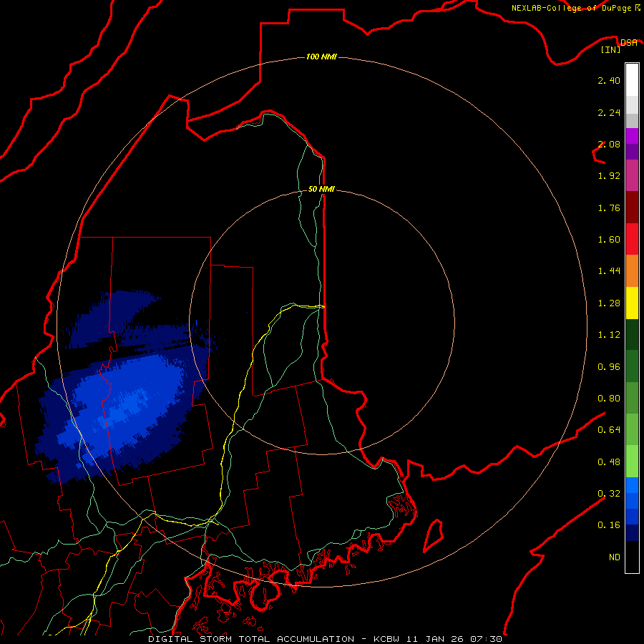
Task: Click the '0.64' legend value
Action: click(609, 430)
